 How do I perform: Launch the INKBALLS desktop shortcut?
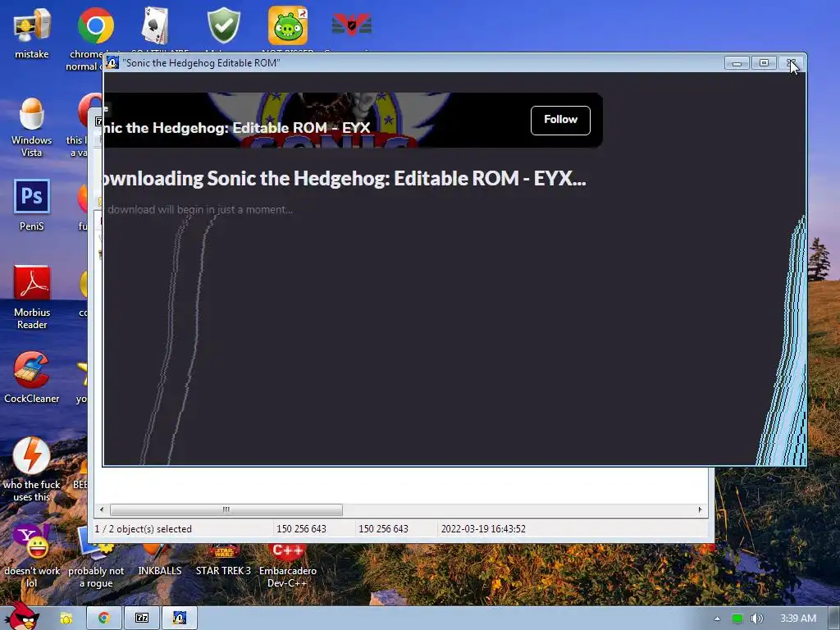[160, 571]
